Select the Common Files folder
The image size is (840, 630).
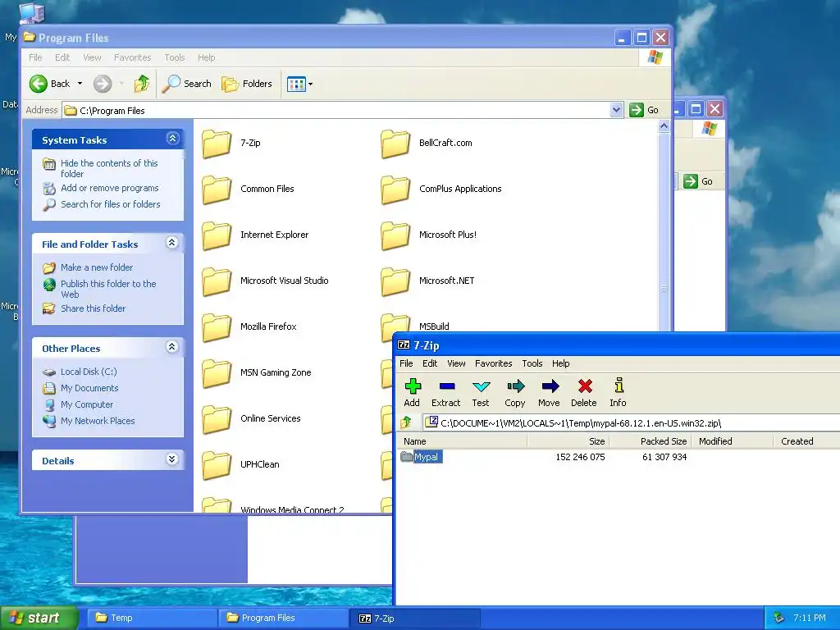(x=248, y=189)
